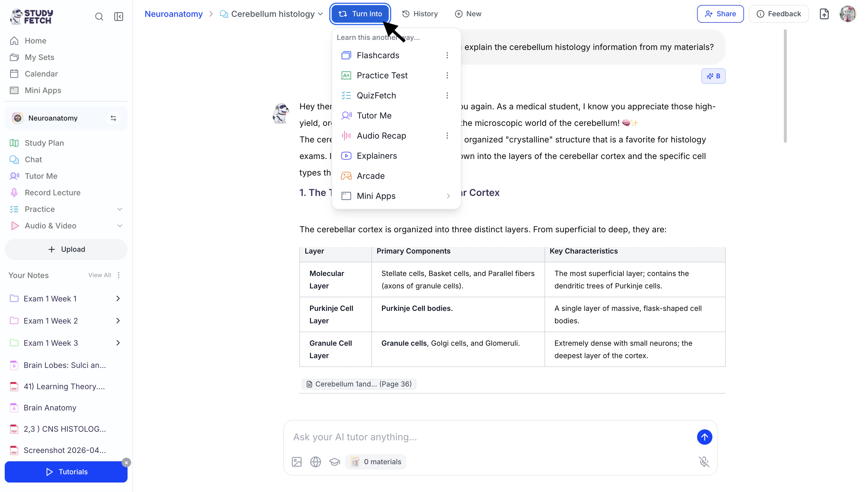Open Flashcards three-dot options
The width and height of the screenshot is (868, 492).
[447, 56]
